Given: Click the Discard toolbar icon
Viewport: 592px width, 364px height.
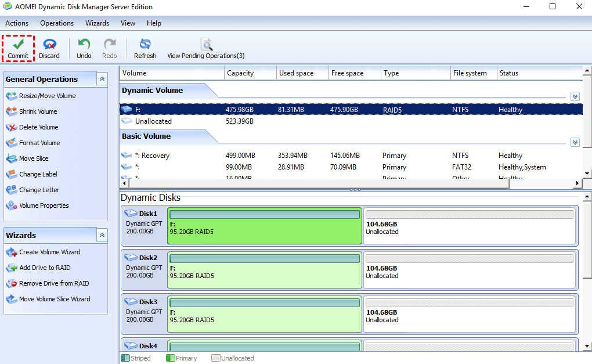Looking at the screenshot, I should click(x=49, y=45).
